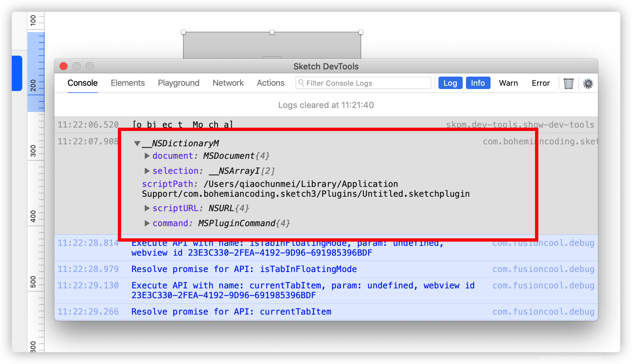Open the Playground tab
Image resolution: width=632 pixels, height=364 pixels.
point(178,83)
